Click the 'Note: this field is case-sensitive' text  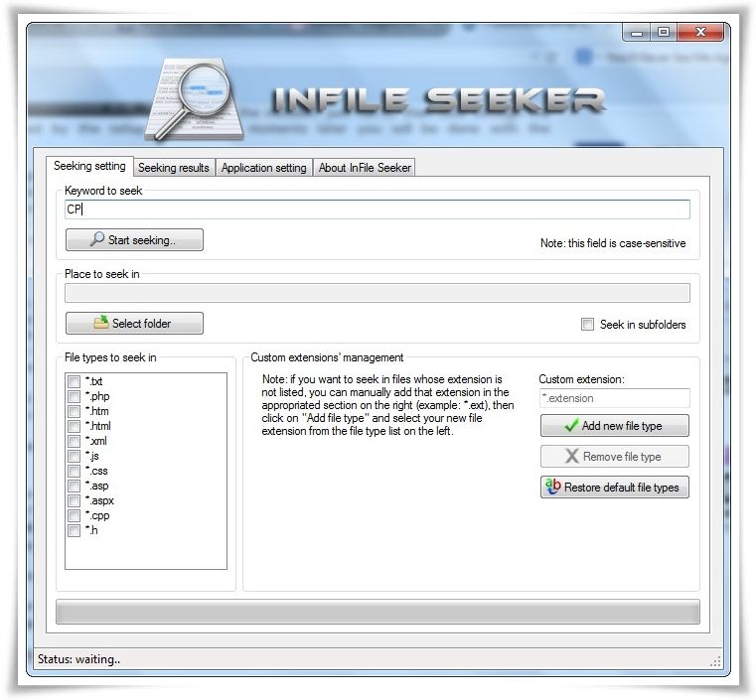[x=613, y=243]
